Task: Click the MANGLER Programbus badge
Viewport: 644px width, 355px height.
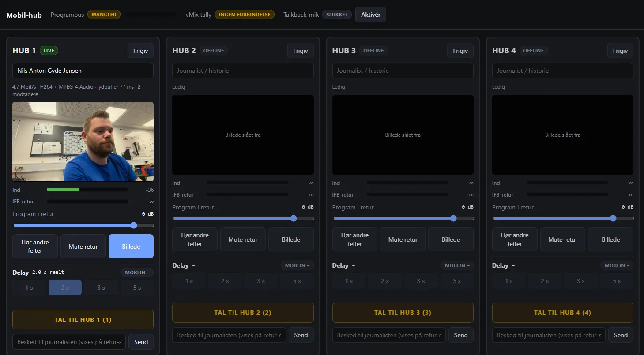Action: [x=104, y=15]
